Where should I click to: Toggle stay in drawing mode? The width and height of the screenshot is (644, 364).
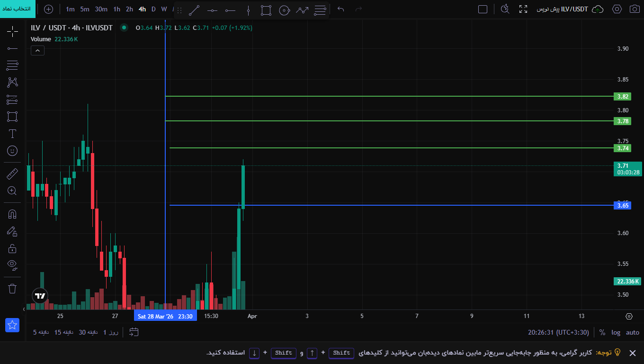(x=12, y=231)
